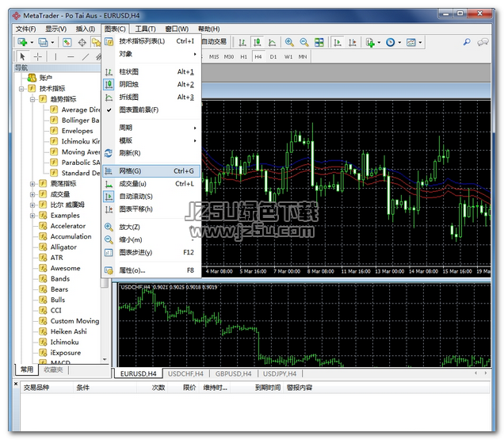Select the vertical line drawing tool
Image resolution: width=504 pixels, height=440 pixels.
click(x=55, y=56)
